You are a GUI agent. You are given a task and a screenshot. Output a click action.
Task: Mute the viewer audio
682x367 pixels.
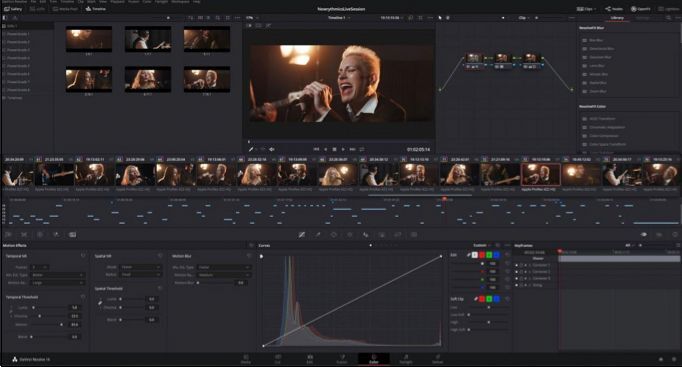[271, 149]
